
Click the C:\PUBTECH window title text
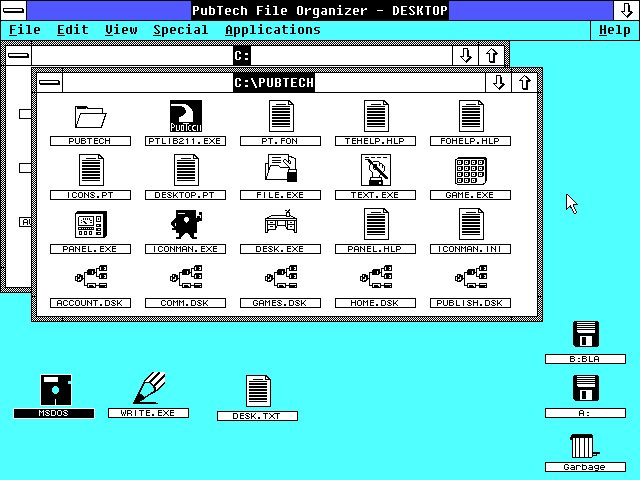[274, 83]
